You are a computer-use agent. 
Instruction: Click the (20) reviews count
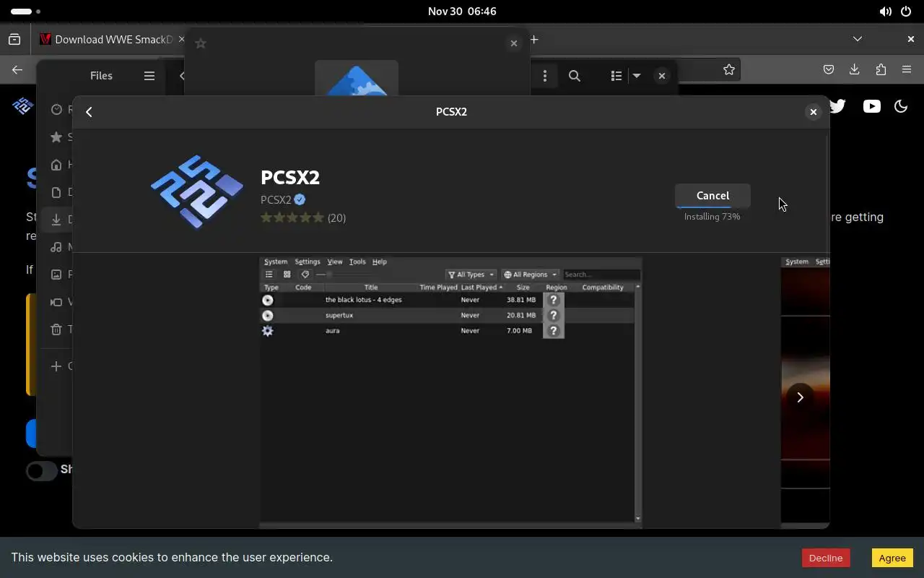coord(336,217)
